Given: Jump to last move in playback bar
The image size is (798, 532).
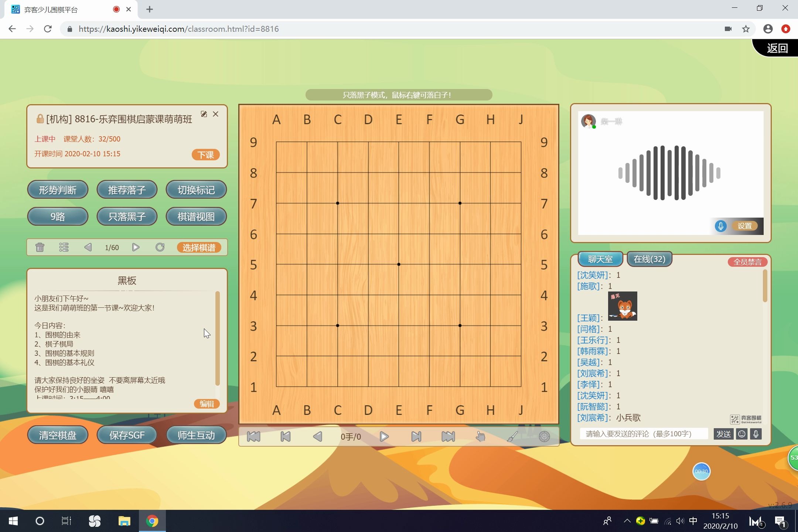Looking at the screenshot, I should [x=448, y=437].
